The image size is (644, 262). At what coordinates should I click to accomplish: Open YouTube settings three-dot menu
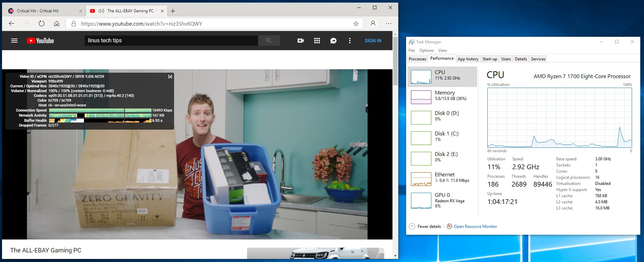click(349, 41)
